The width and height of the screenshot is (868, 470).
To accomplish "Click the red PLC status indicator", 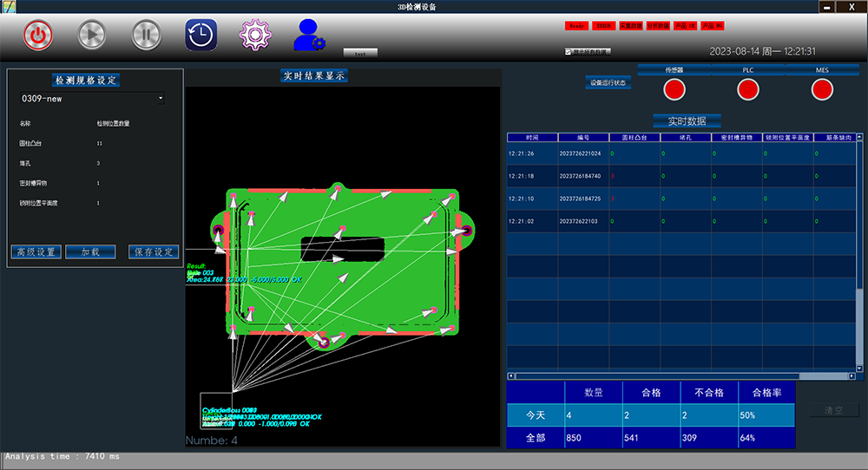I will [x=748, y=88].
